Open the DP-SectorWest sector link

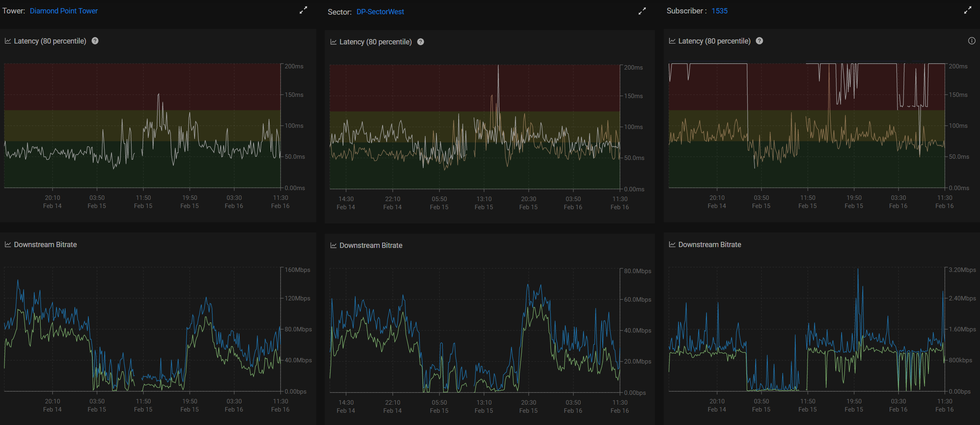(380, 12)
